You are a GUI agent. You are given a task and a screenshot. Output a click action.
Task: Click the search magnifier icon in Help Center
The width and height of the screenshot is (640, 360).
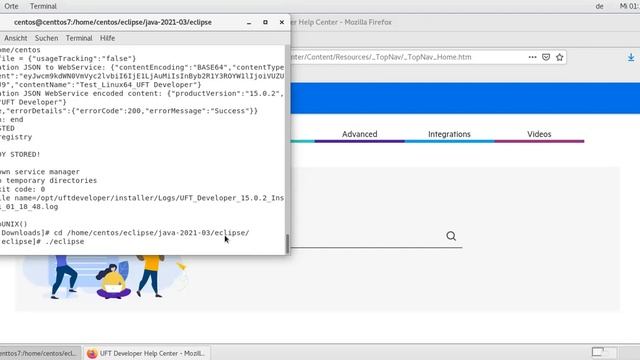click(451, 236)
